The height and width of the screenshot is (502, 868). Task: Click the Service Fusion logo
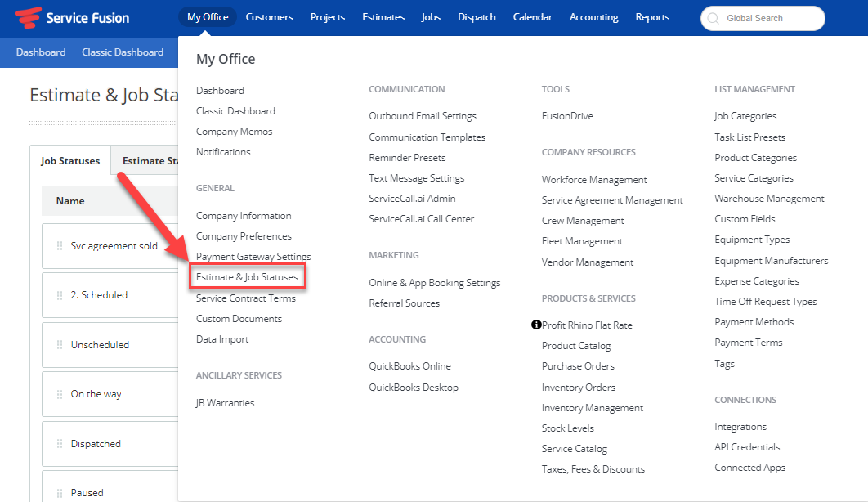coord(72,18)
